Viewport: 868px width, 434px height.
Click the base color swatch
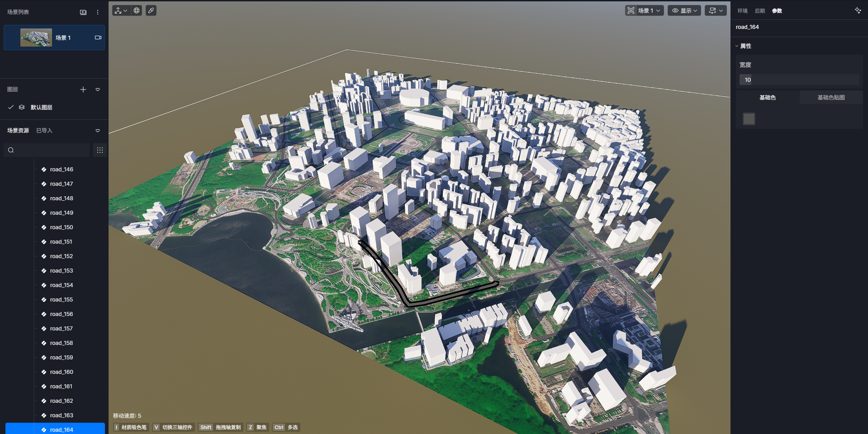pos(749,119)
